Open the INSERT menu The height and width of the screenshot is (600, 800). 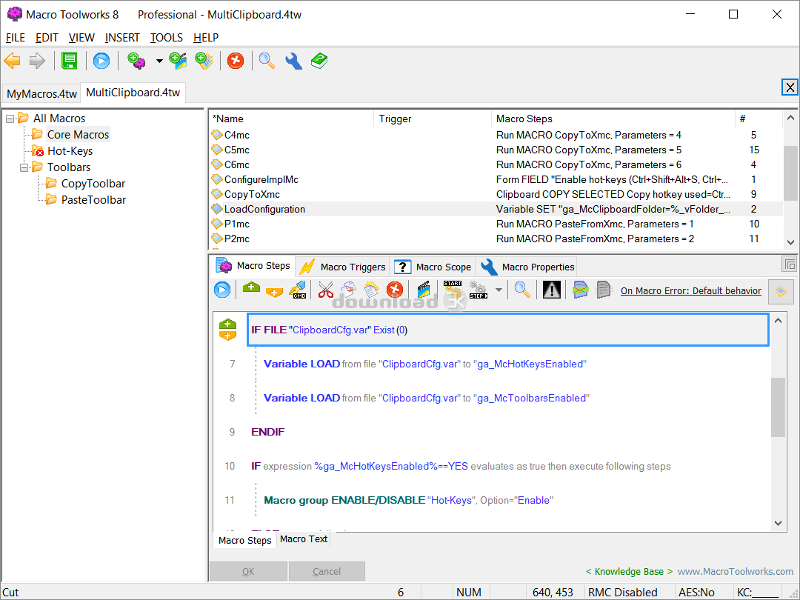click(122, 38)
